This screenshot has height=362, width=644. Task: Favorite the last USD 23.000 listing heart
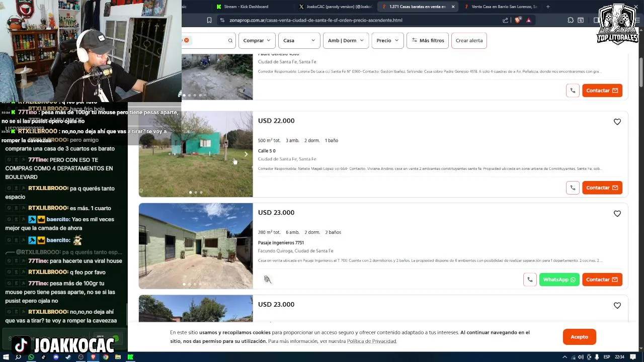(x=617, y=306)
